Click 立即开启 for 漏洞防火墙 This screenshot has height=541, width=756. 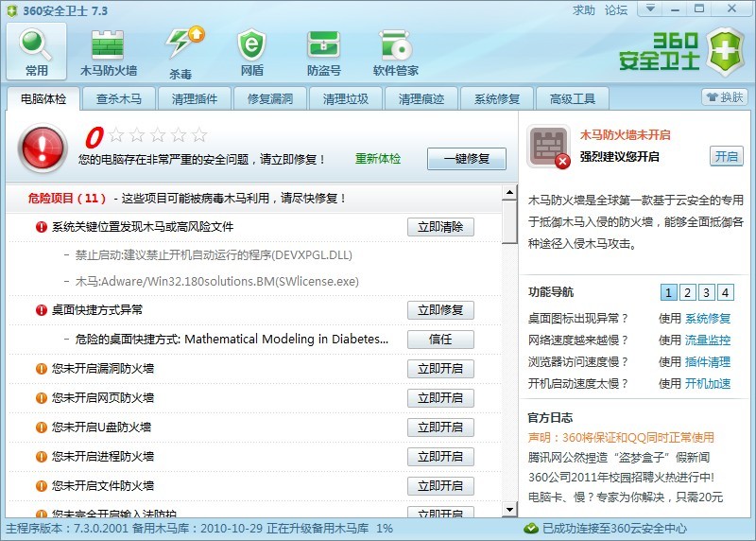click(440, 369)
